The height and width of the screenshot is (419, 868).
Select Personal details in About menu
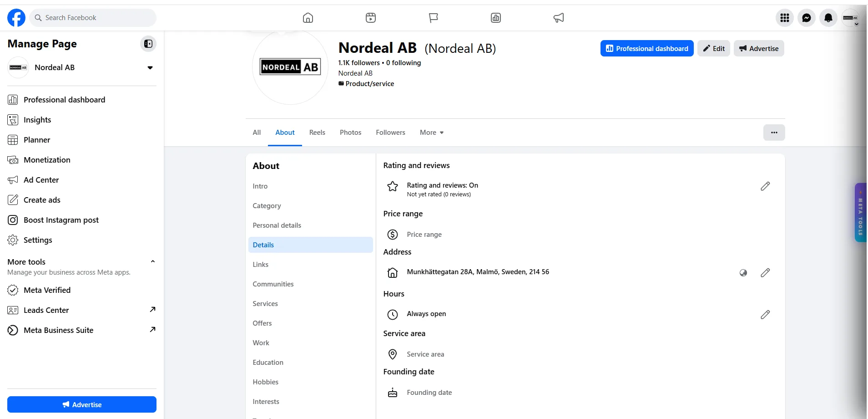pos(311,225)
